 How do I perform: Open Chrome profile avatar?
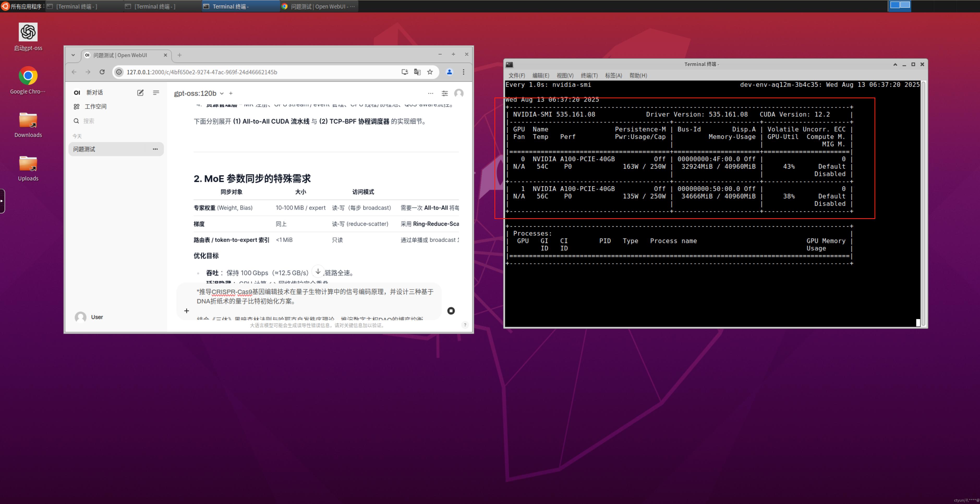(x=449, y=72)
